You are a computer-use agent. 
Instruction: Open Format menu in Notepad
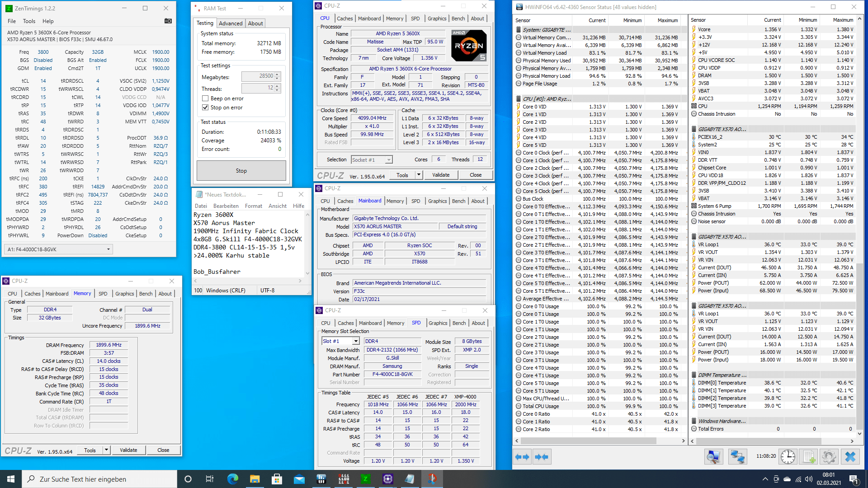tap(253, 206)
